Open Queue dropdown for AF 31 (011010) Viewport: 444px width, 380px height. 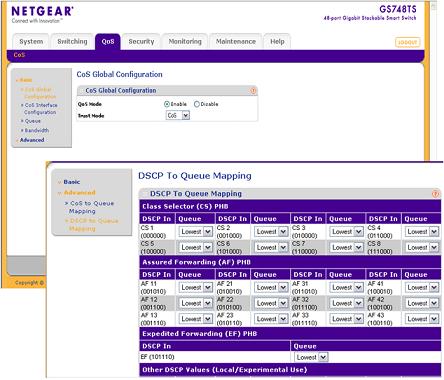pyautogui.click(x=346, y=287)
